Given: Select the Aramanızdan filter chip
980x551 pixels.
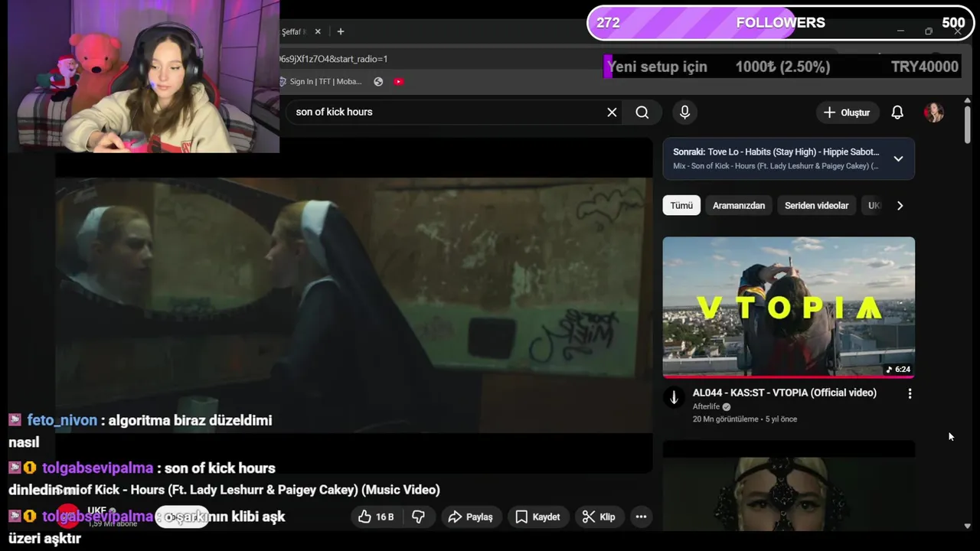Looking at the screenshot, I should pyautogui.click(x=739, y=206).
